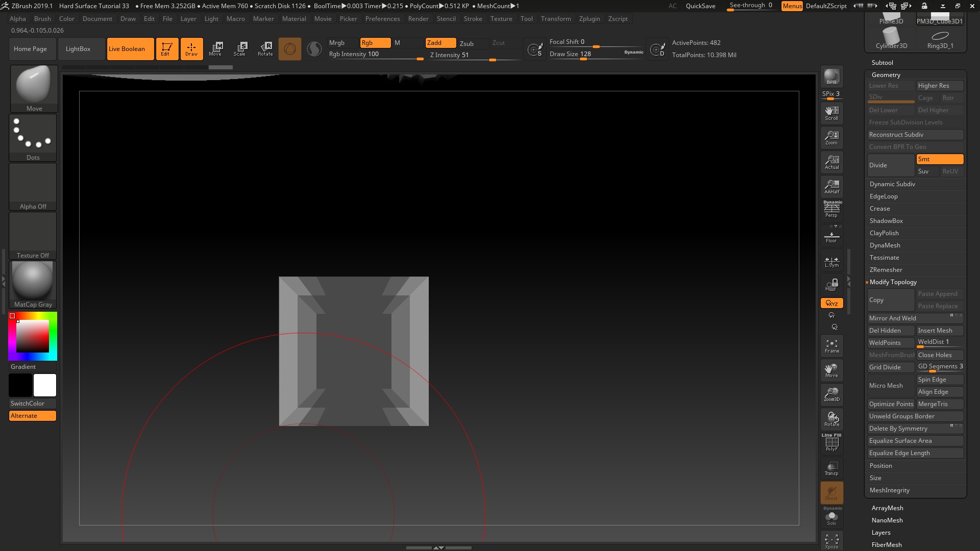This screenshot has height=551, width=980.
Task: Click the Divide button
Action: point(891,165)
